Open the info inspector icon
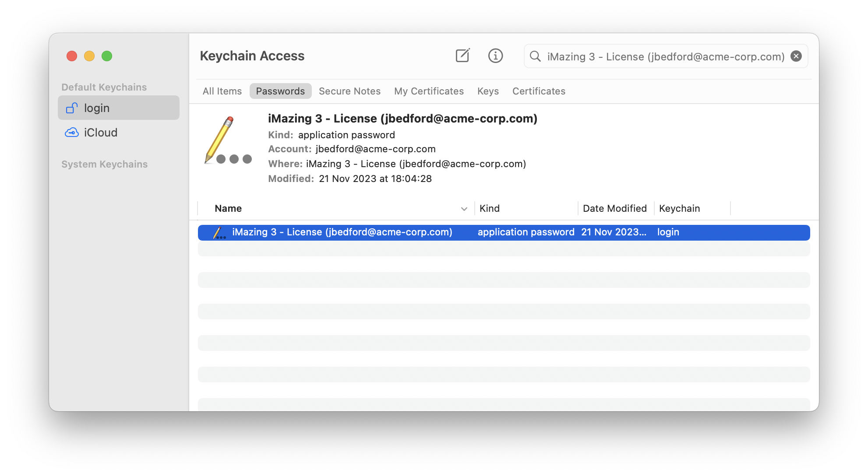Viewport: 868px width, 476px height. (x=495, y=56)
